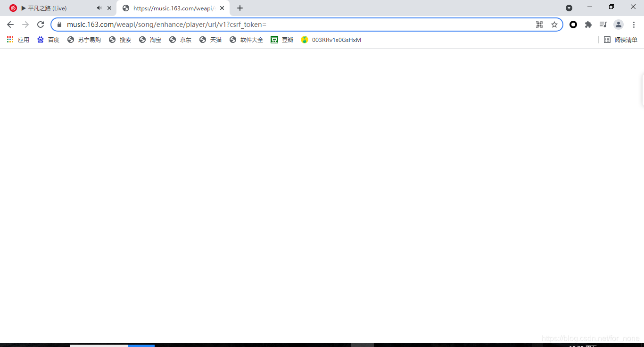
Task: Open the 阅读清单 reading list
Action: [x=620, y=40]
